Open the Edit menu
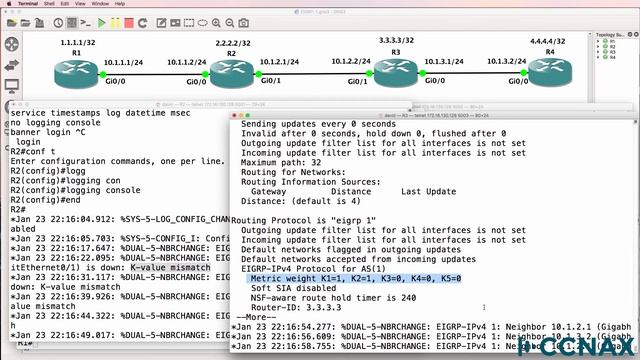This screenshot has height=360, width=640. point(64,3)
